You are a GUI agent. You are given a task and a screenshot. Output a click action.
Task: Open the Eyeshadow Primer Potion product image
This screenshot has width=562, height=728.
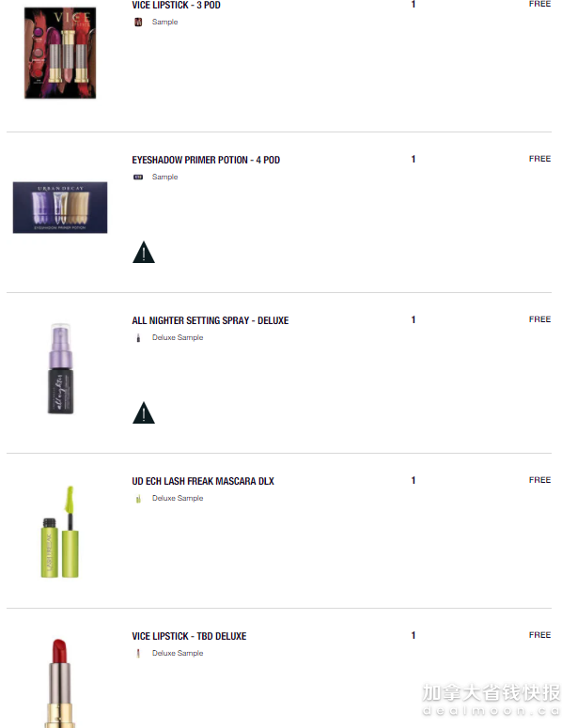[60, 208]
